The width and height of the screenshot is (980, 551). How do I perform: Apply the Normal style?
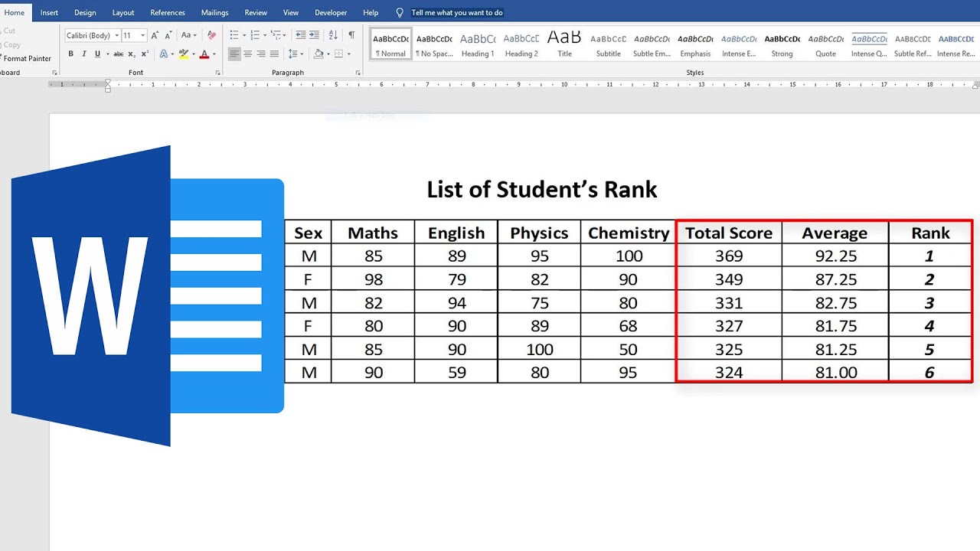(x=391, y=45)
